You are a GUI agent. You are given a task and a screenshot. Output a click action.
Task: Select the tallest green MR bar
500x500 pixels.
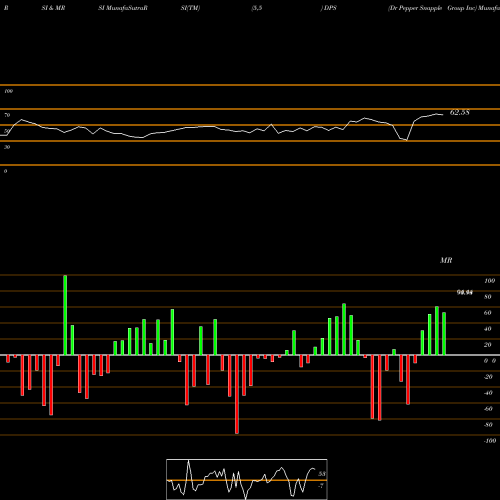click(x=65, y=315)
